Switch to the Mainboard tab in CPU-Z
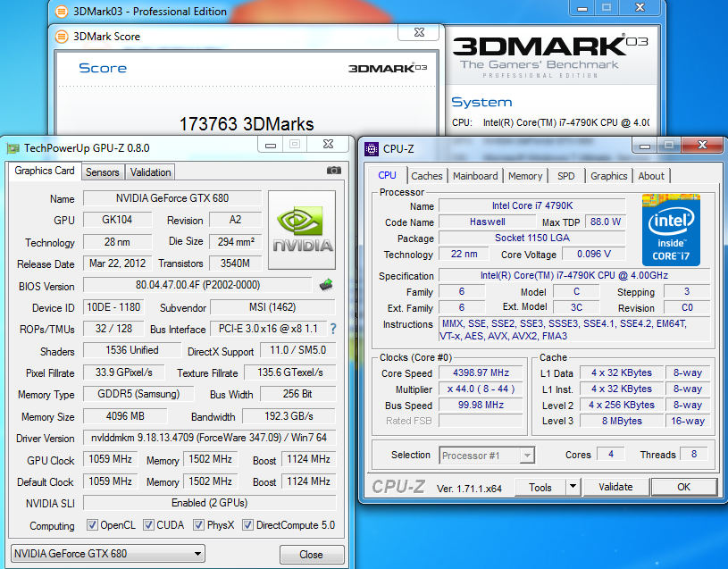Screen dimensions: 728x569 tap(475, 176)
